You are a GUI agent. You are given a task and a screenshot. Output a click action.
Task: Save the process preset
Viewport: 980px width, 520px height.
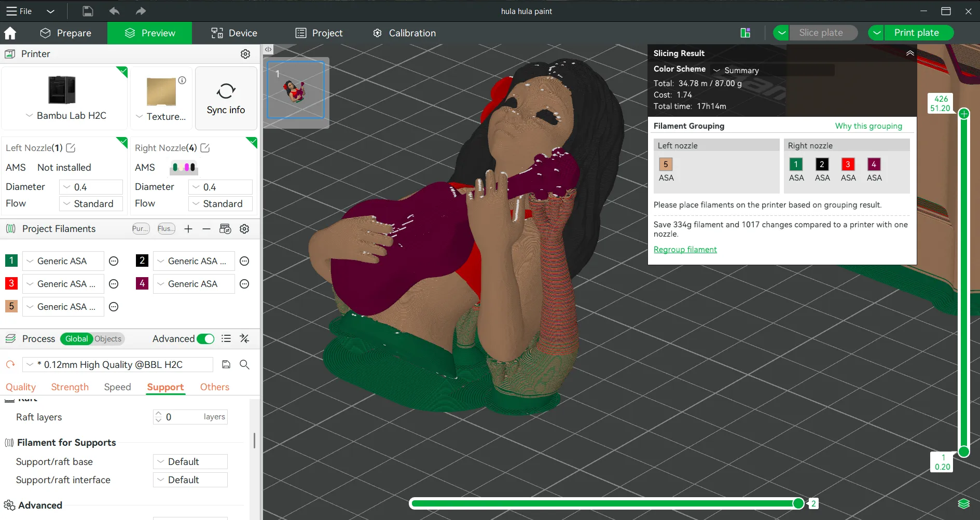226,364
